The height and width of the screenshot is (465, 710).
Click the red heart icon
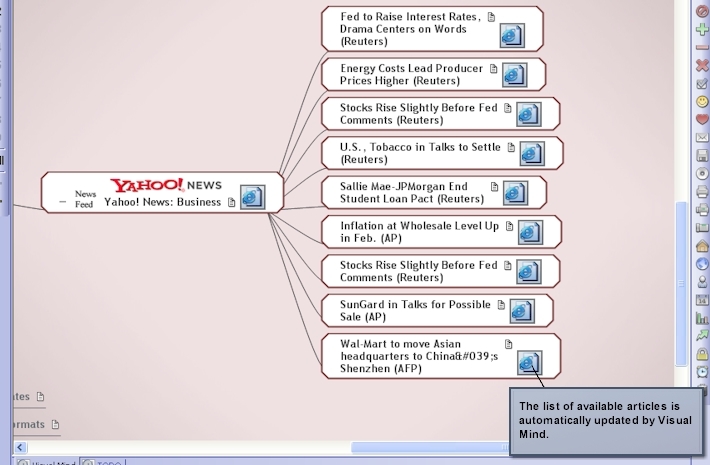(702, 119)
